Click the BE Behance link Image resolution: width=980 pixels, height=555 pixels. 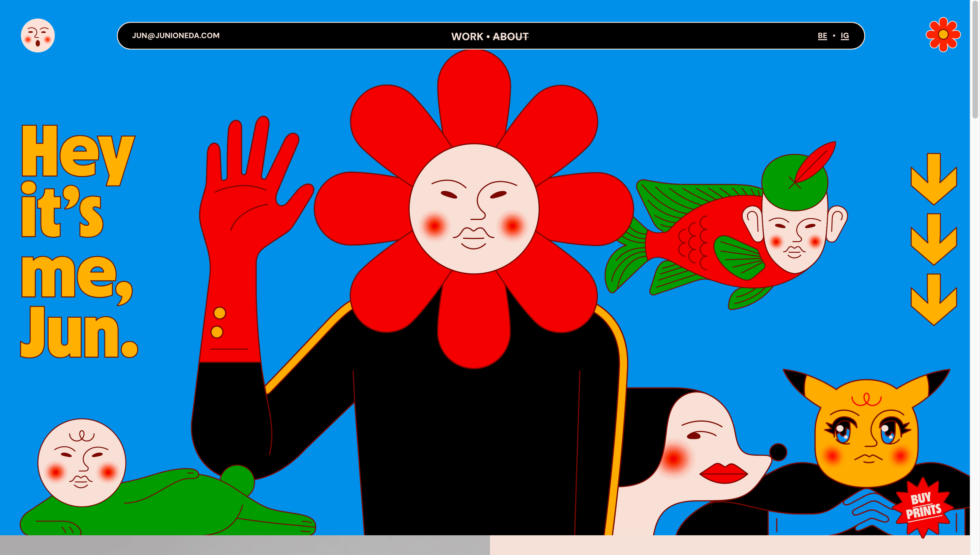point(822,35)
